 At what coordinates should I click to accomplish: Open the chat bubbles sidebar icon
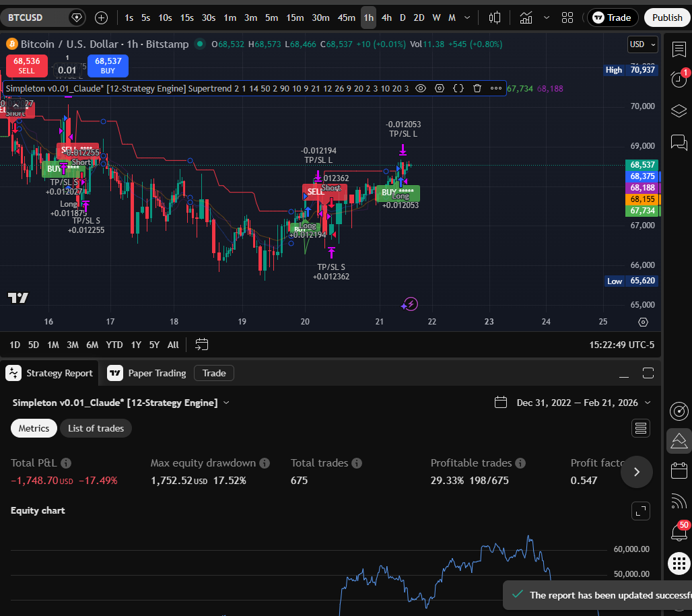(679, 142)
